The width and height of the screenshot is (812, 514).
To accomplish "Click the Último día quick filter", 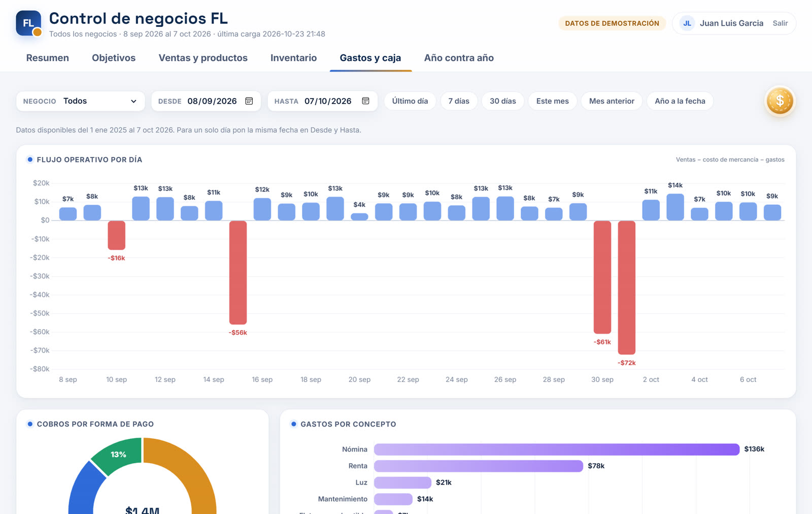I will (410, 101).
